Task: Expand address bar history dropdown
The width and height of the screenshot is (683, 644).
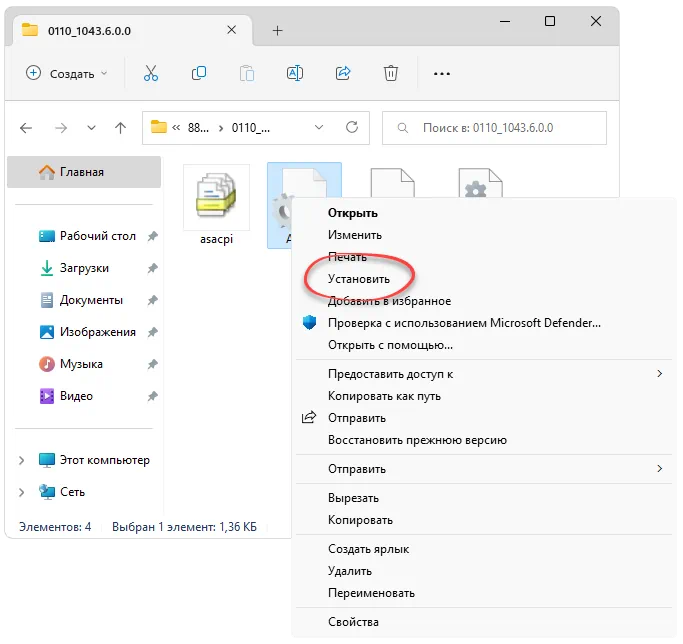Action: [x=319, y=127]
